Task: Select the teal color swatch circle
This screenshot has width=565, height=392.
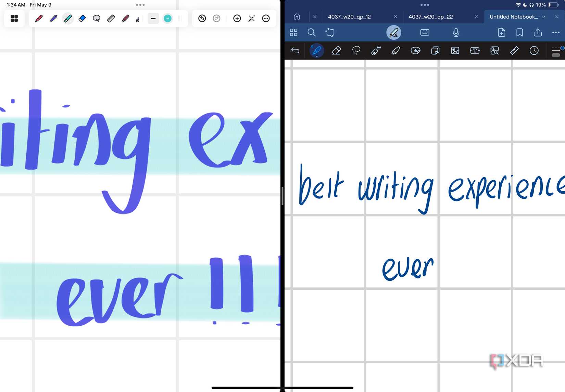Action: [x=167, y=18]
